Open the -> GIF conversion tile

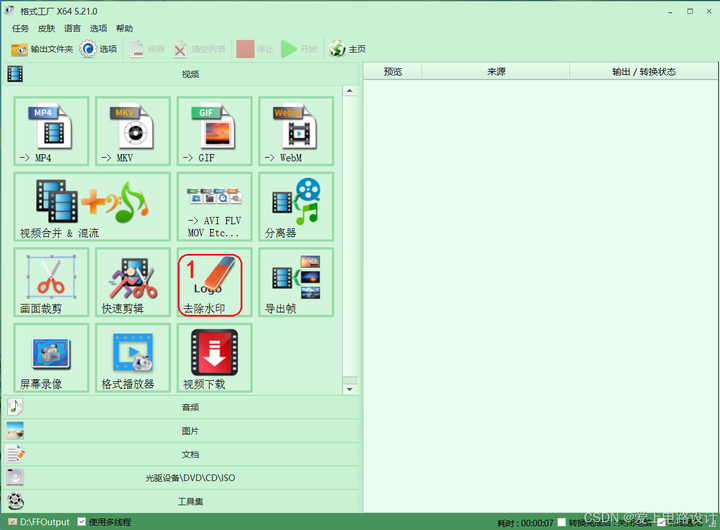214,131
